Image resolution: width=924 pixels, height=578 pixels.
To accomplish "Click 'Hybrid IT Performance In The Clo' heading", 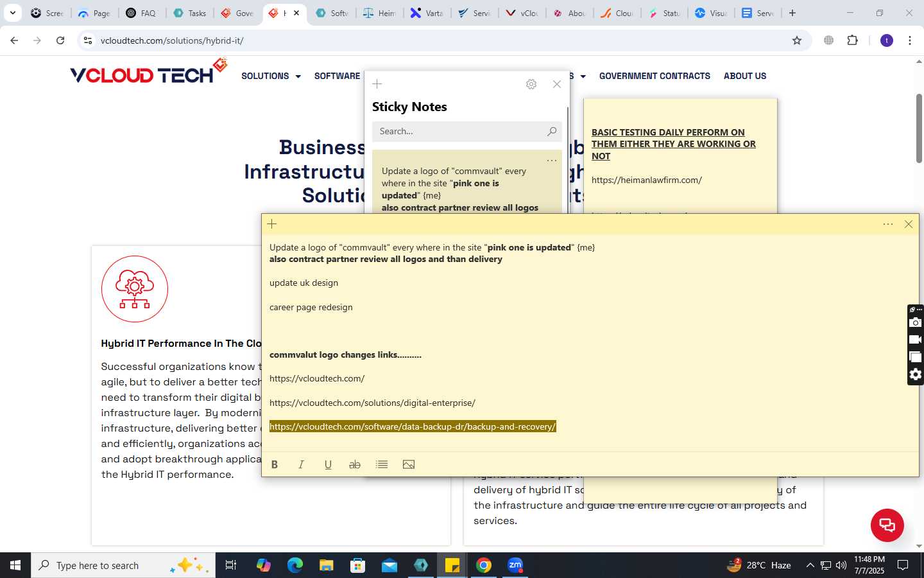I will pos(181,343).
